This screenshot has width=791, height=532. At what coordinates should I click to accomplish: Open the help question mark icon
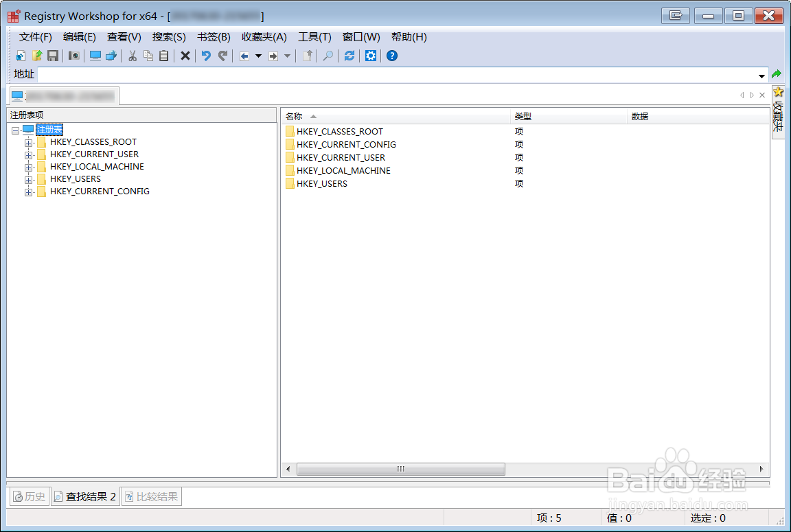coord(392,56)
